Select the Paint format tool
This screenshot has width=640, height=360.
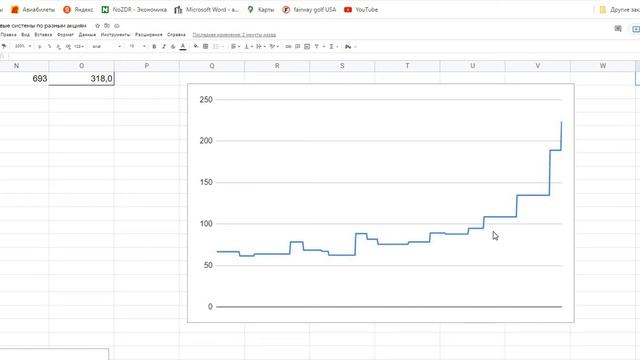[4, 47]
